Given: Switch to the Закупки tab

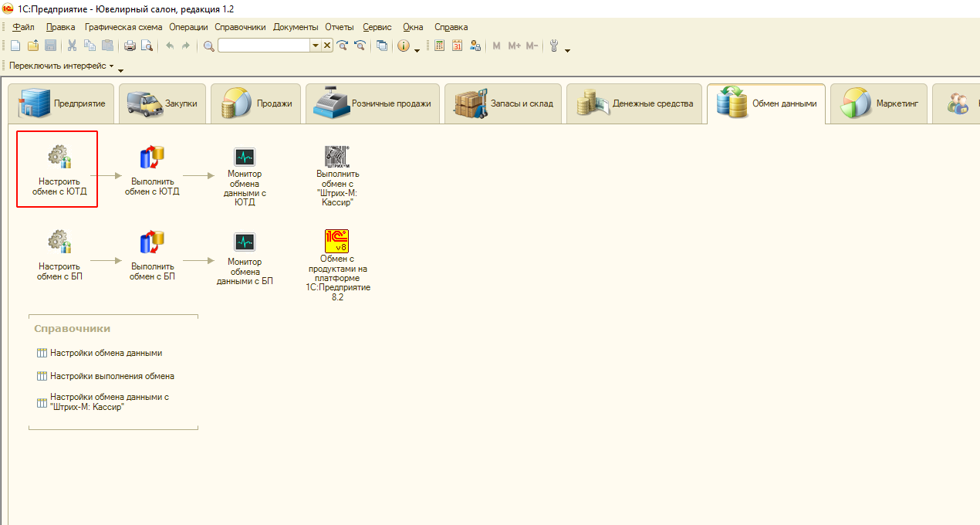Looking at the screenshot, I should pyautogui.click(x=162, y=103).
